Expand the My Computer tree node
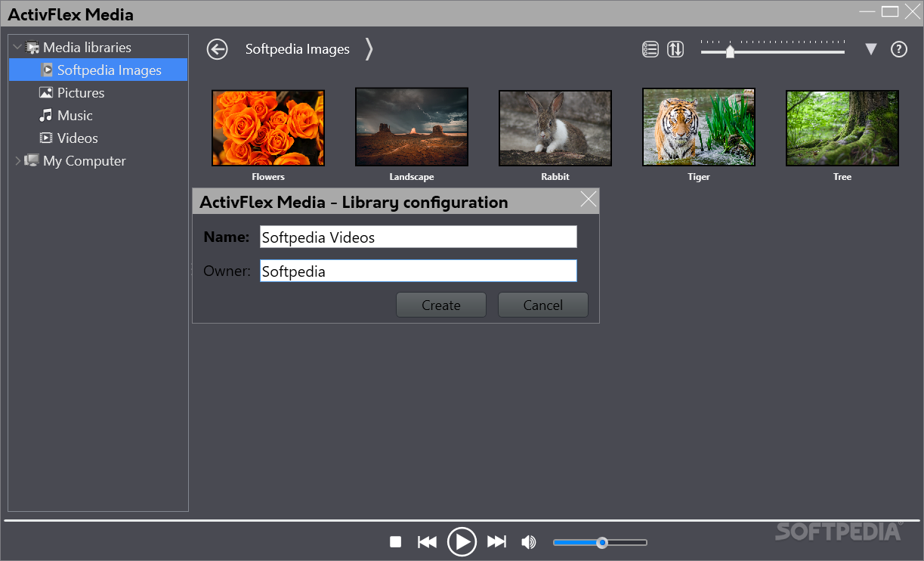This screenshot has height=561, width=924. [x=17, y=160]
